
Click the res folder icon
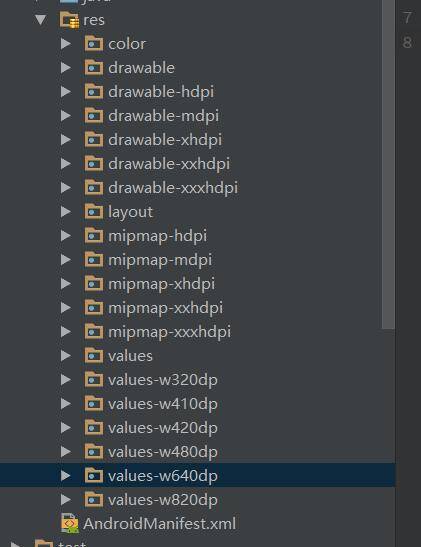coord(69,20)
